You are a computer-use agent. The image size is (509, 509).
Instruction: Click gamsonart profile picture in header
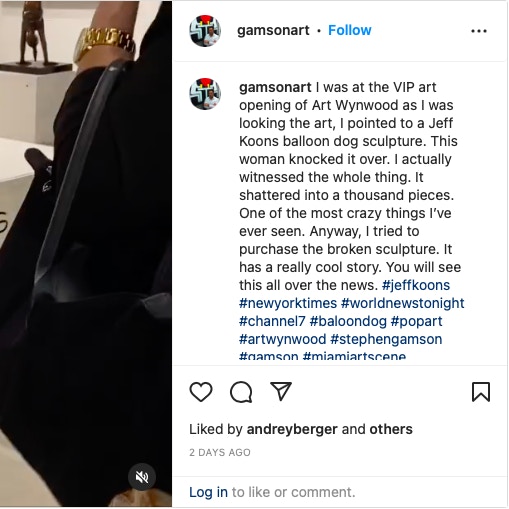[205, 31]
